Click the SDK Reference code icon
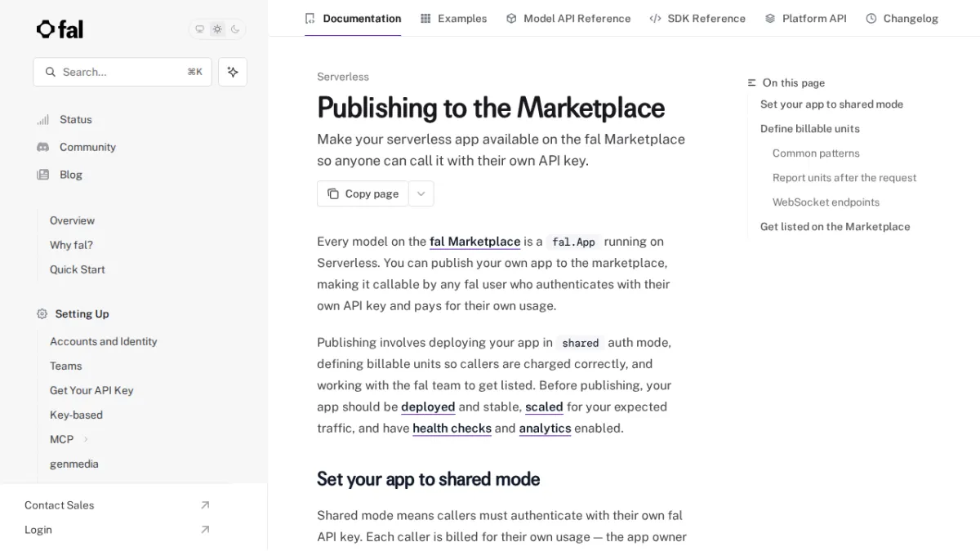This screenshot has height=551, width=980. (x=655, y=18)
